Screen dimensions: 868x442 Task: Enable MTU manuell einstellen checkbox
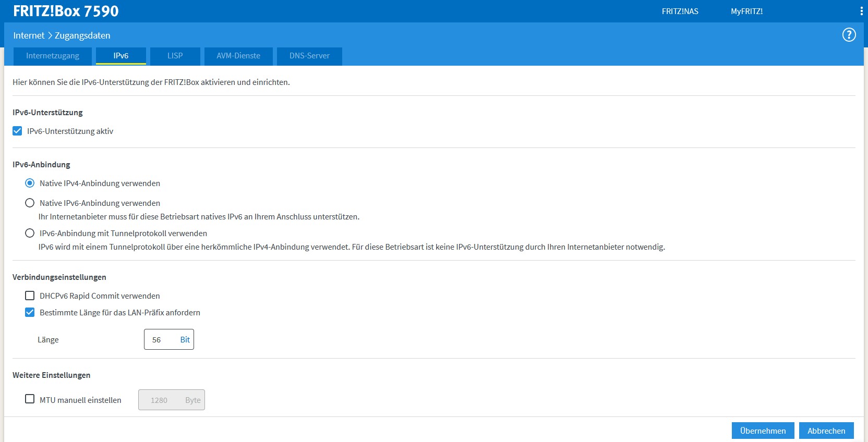30,399
